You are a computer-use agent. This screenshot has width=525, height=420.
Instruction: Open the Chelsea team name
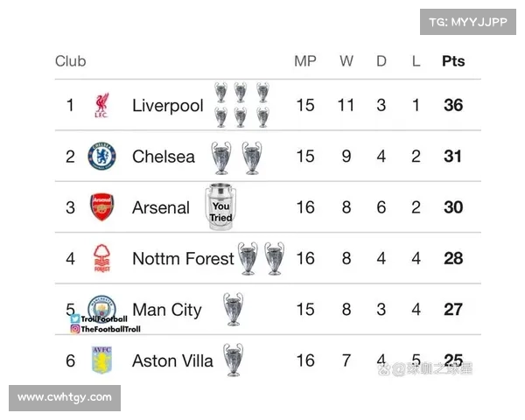pos(164,157)
